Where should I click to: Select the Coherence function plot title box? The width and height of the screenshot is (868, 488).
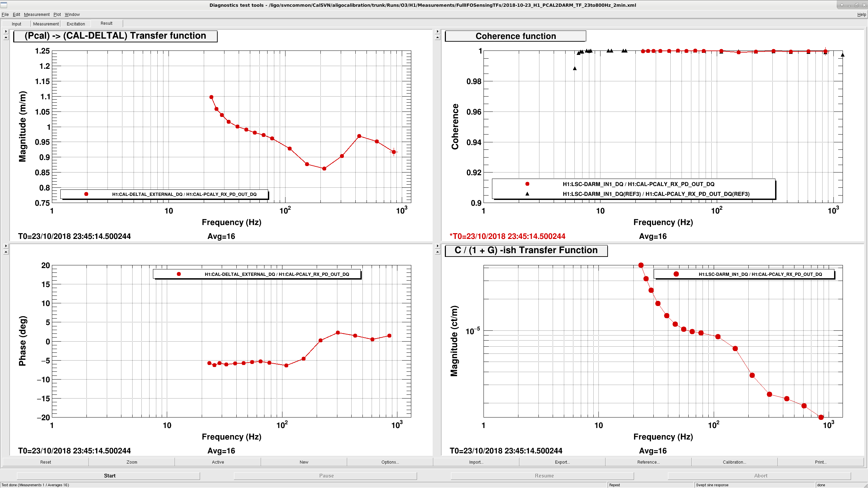pos(515,36)
